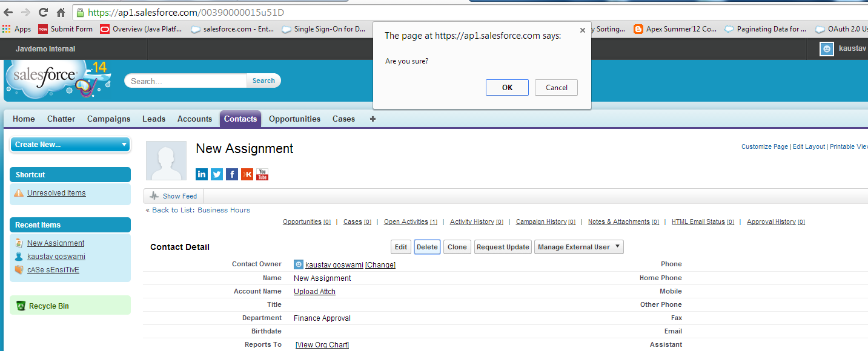This screenshot has width=868, height=351.
Task: Open Klout social profile icon
Action: tap(247, 174)
